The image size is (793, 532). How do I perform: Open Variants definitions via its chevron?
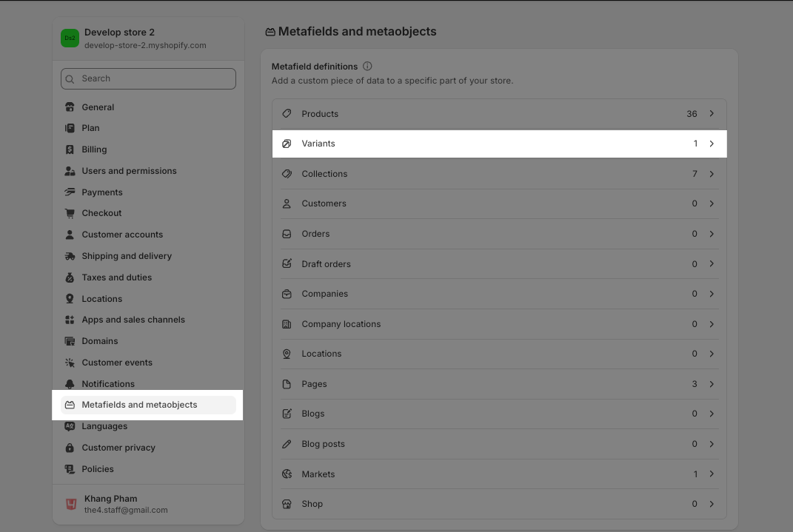[712, 144]
